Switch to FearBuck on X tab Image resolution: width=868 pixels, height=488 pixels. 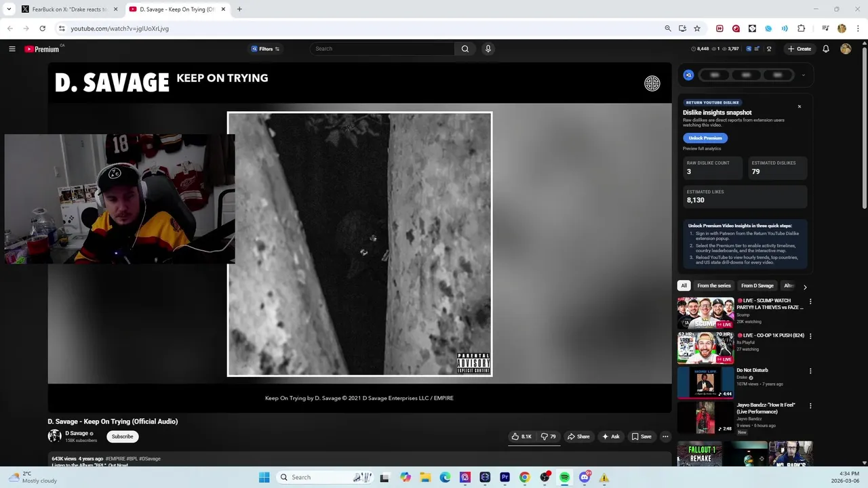[x=68, y=9]
